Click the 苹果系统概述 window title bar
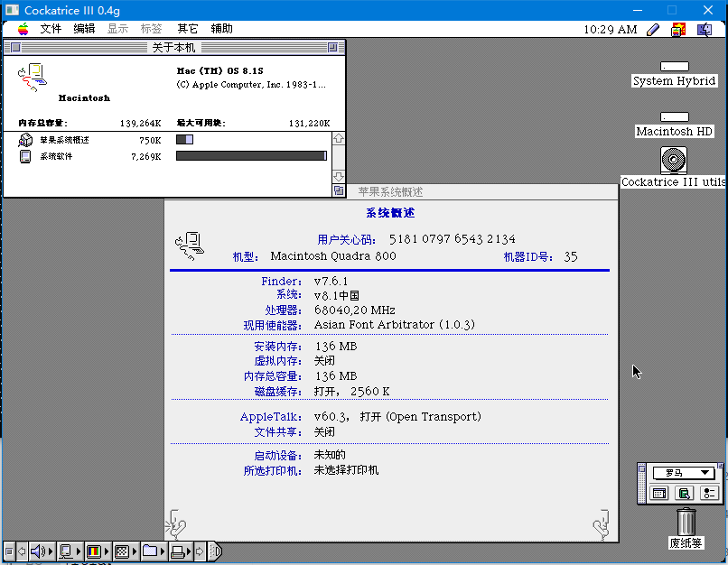 pyautogui.click(x=390, y=192)
